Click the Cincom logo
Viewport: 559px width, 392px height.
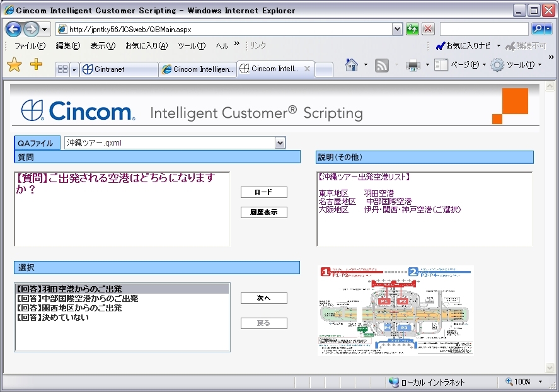(x=78, y=110)
